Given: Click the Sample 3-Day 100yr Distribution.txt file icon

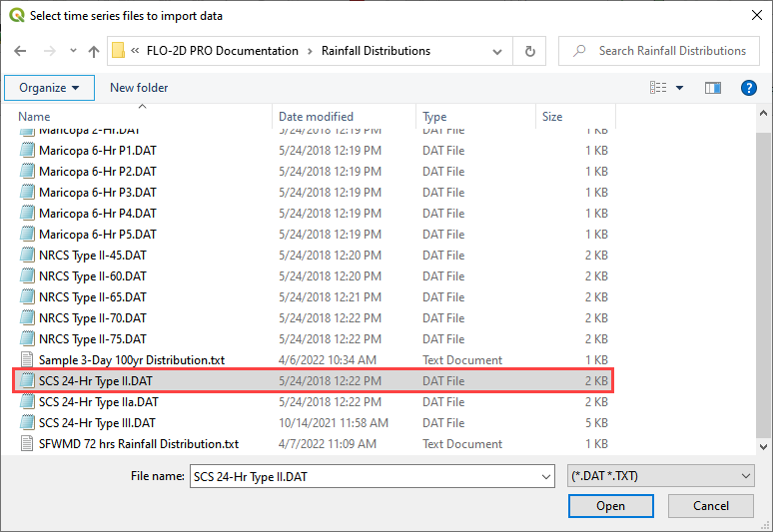Looking at the screenshot, I should (x=27, y=359).
